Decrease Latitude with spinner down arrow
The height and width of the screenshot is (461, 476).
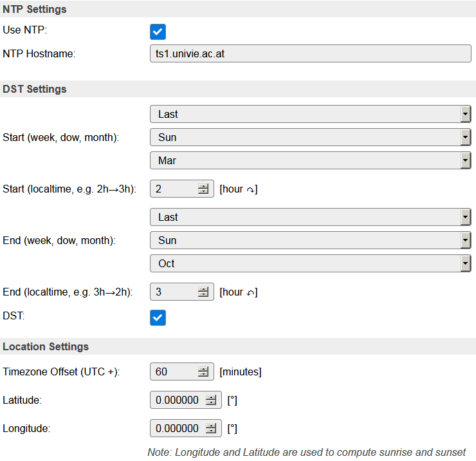pyautogui.click(x=211, y=403)
